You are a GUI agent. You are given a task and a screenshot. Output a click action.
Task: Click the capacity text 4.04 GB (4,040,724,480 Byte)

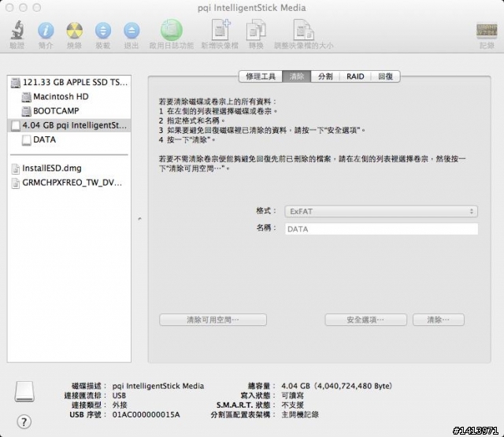coord(337,386)
